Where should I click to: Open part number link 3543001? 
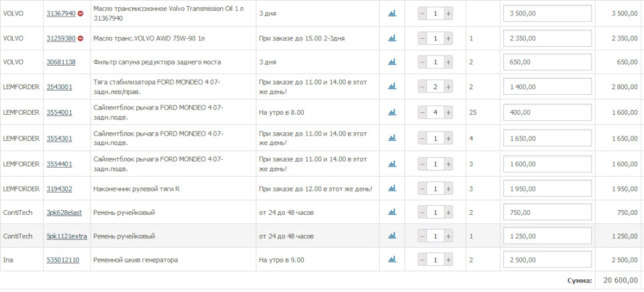[x=60, y=87]
